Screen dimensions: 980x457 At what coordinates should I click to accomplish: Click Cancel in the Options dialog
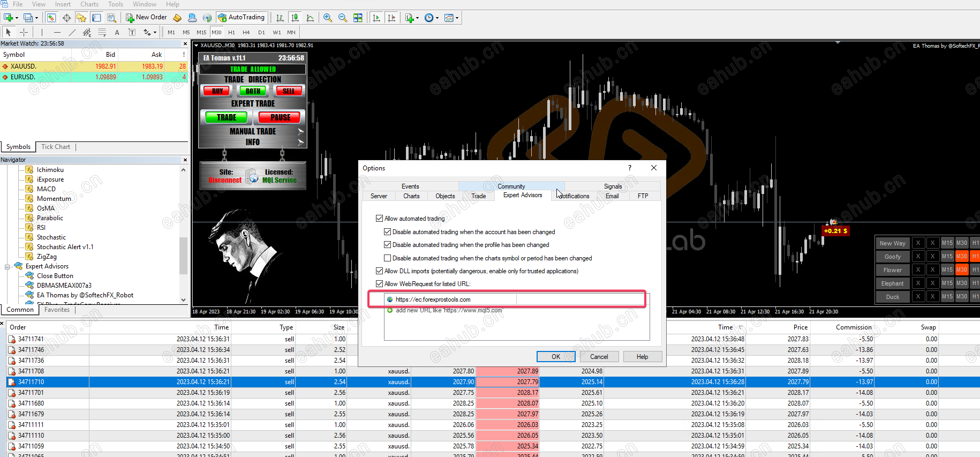pos(599,357)
